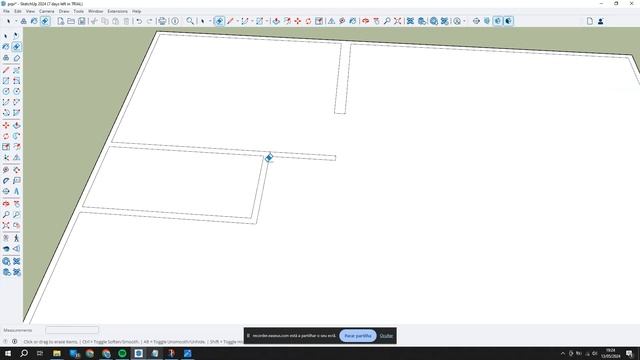640x360 pixels.
Task: Choose the Circle tool in left toolbar
Action: [6, 91]
